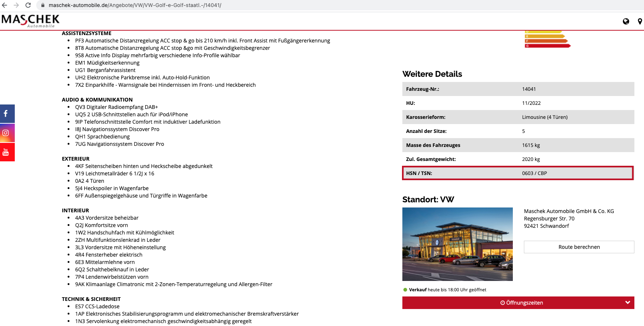Select the Fahrzeug-Nr. value 14041
This screenshot has height=326, width=644.
pos(529,89)
